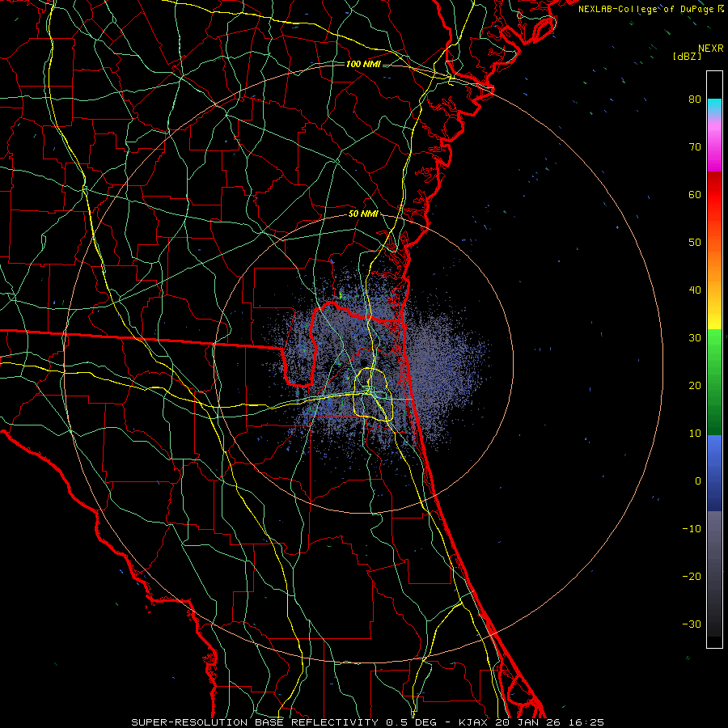
Task: Click the 80 dBZ scale value
Action: tap(695, 99)
